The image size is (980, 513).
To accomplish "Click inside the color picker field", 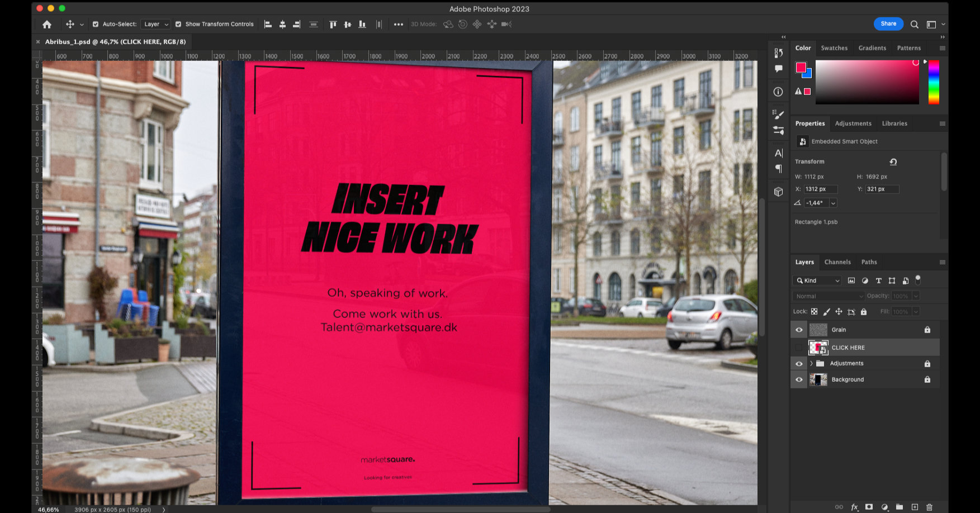I will [867, 82].
